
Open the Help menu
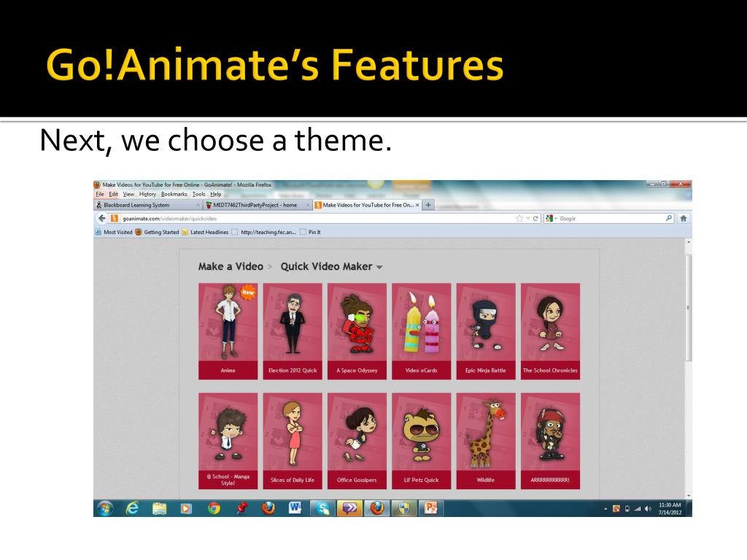[x=215, y=194]
